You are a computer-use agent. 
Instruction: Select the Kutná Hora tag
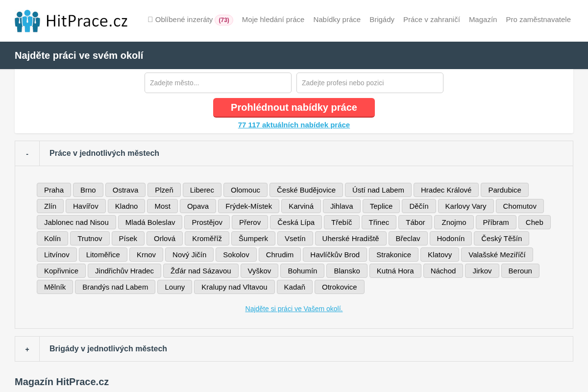tap(395, 271)
